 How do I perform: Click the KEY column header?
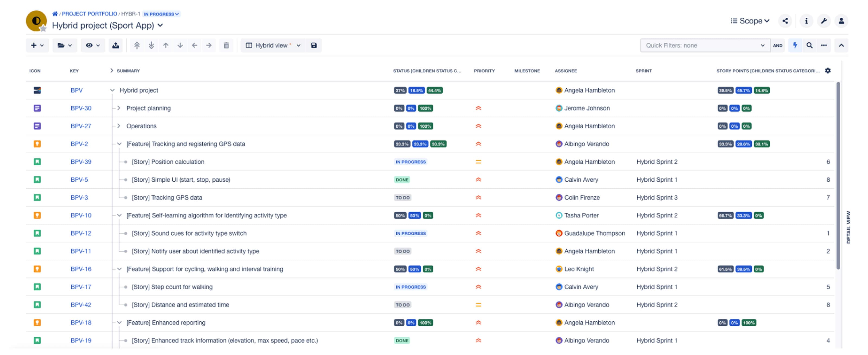click(x=74, y=71)
